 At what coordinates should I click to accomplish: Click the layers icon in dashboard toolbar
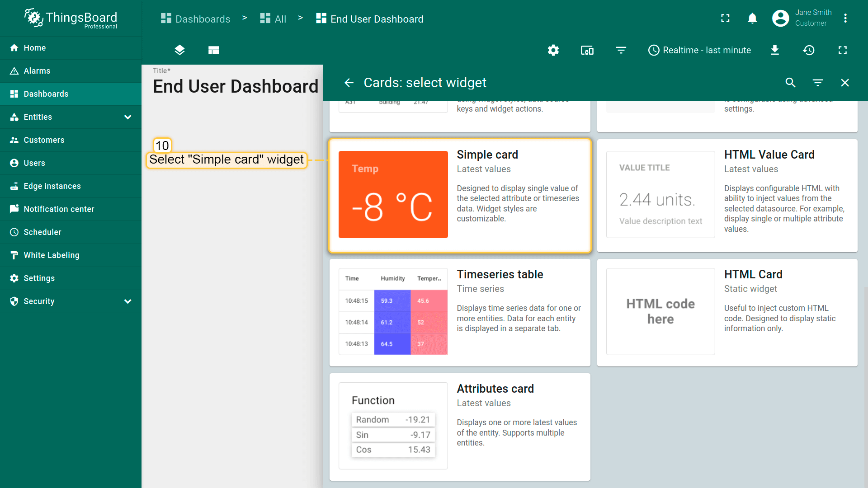point(179,50)
